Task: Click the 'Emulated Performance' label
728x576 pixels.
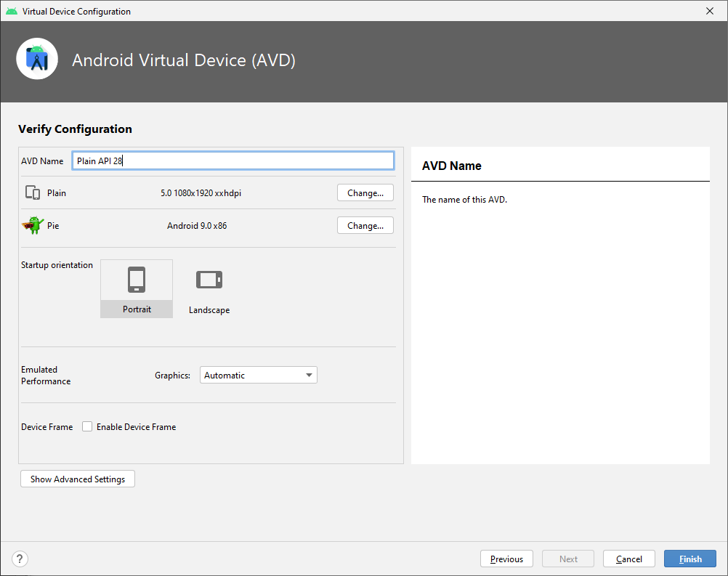Action: 46,375
